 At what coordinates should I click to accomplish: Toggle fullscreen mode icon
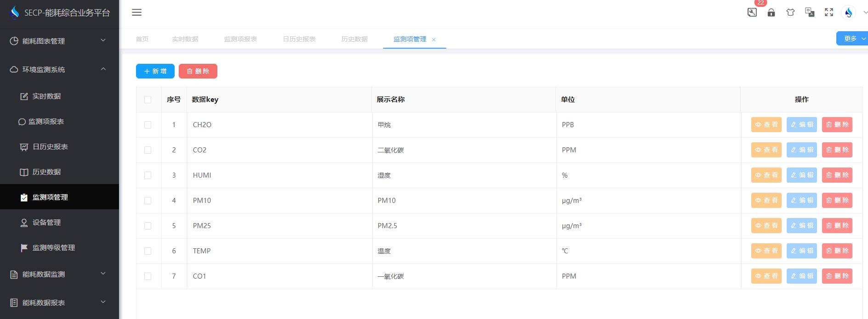click(x=829, y=12)
